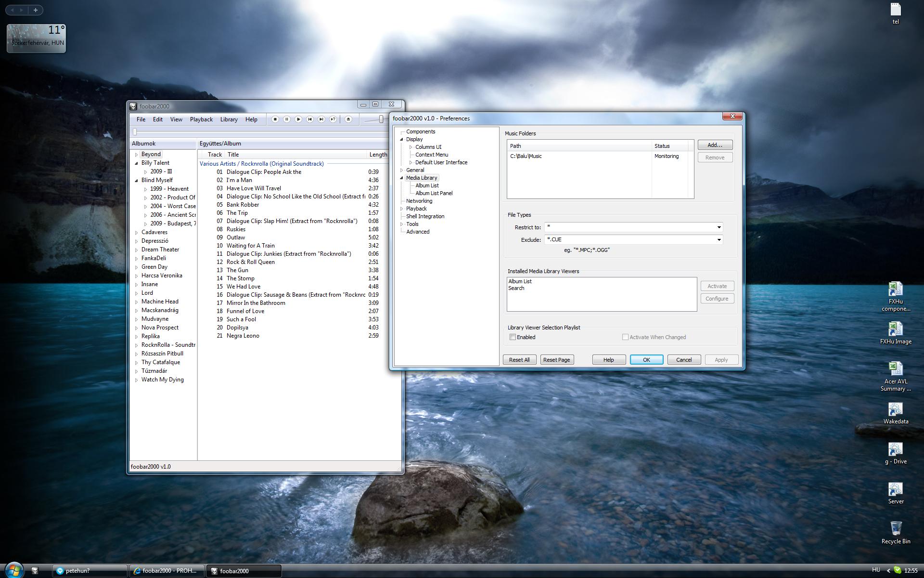Open the Edit menu
The width and height of the screenshot is (924, 578).
point(158,119)
